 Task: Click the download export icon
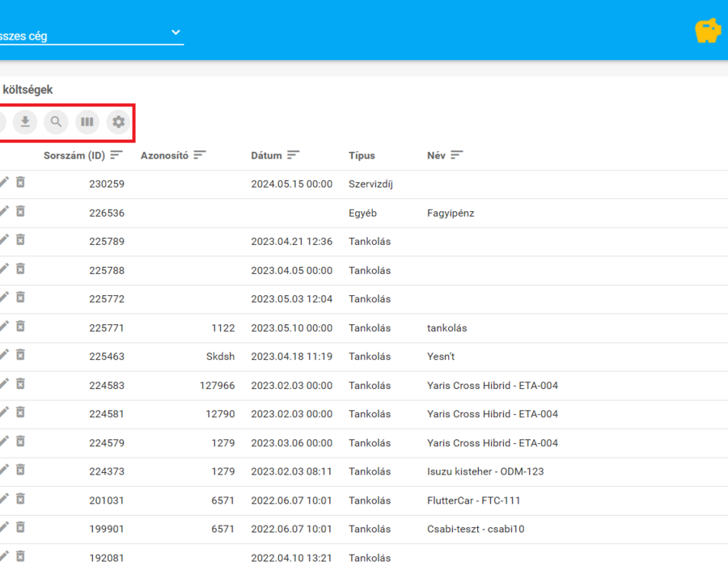coord(25,122)
